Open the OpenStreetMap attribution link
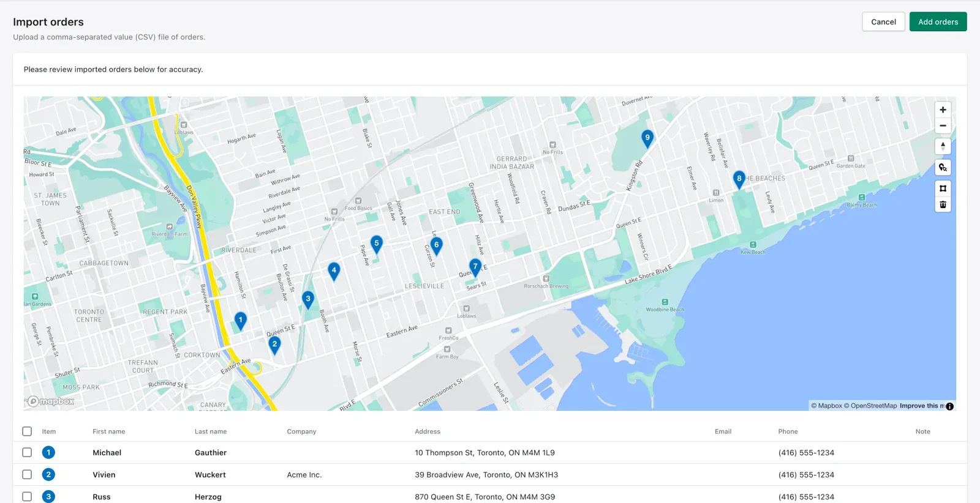The height and width of the screenshot is (503, 980). tap(870, 406)
